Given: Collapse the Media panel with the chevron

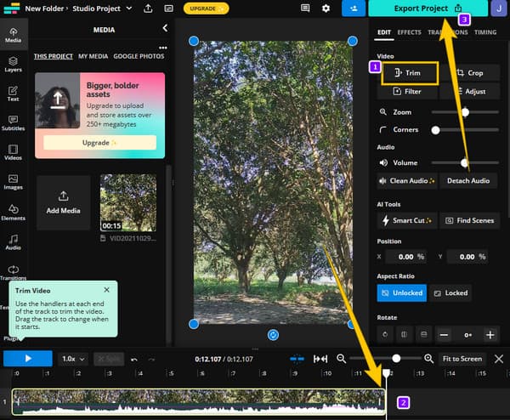Looking at the screenshot, I should (x=165, y=28).
